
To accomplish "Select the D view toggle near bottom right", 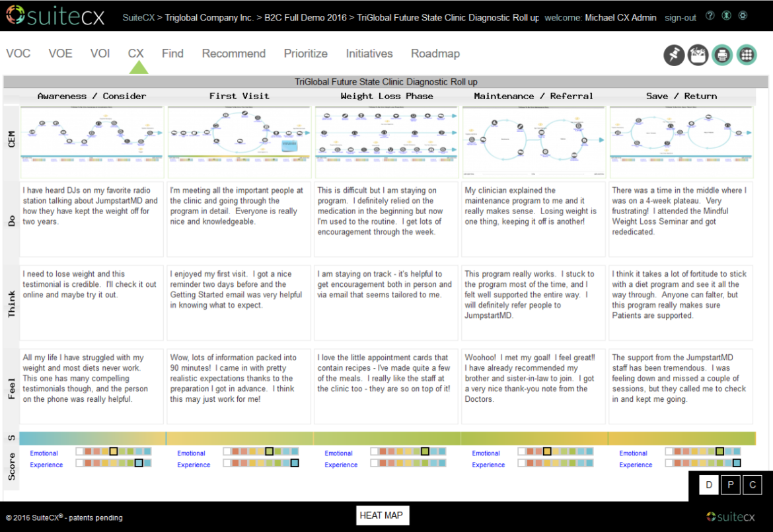I will click(708, 484).
